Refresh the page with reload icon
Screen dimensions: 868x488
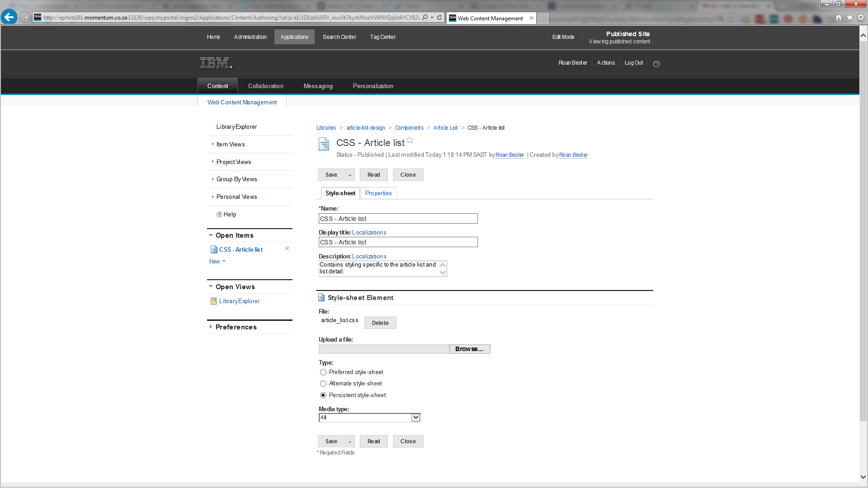click(x=439, y=18)
